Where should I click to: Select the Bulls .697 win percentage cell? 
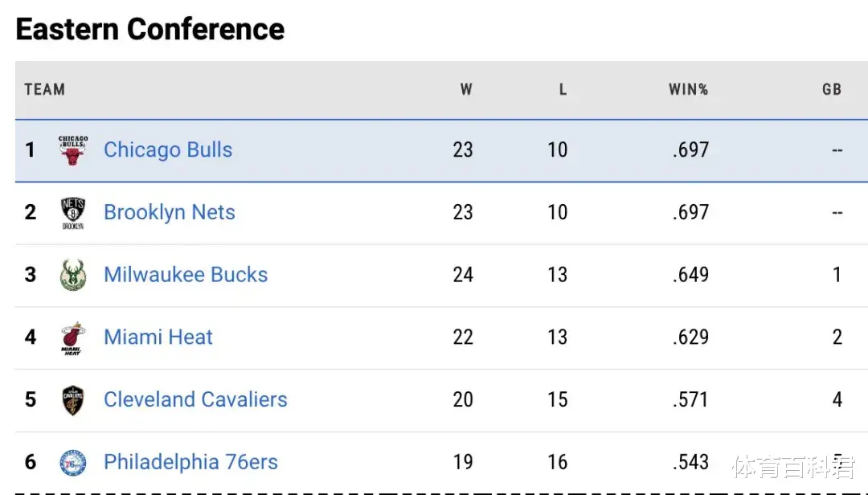coord(690,150)
